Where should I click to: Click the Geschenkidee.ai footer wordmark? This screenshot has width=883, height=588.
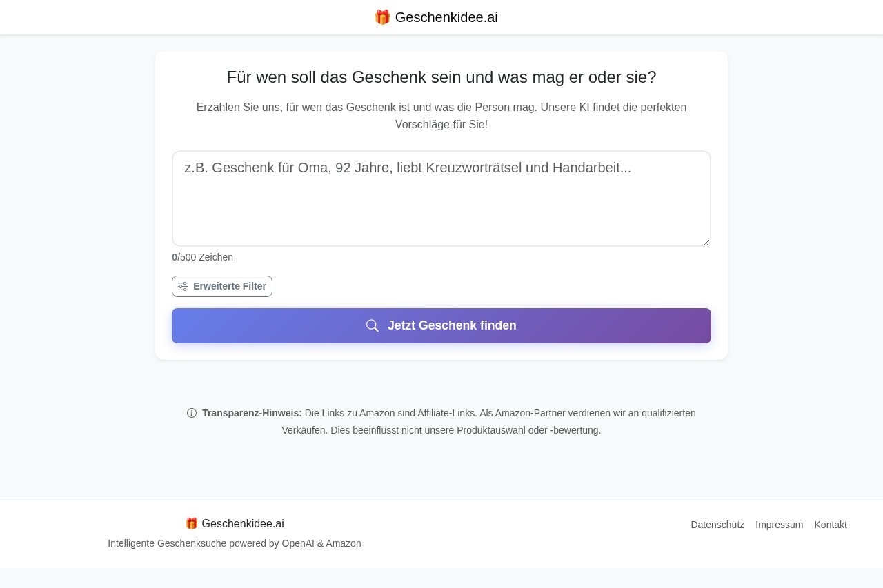243,524
